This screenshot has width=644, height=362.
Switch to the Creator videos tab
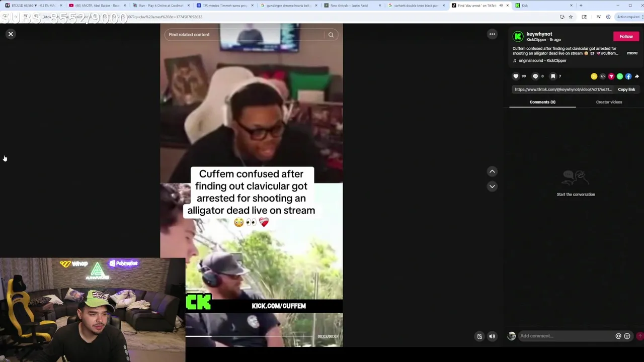click(609, 102)
